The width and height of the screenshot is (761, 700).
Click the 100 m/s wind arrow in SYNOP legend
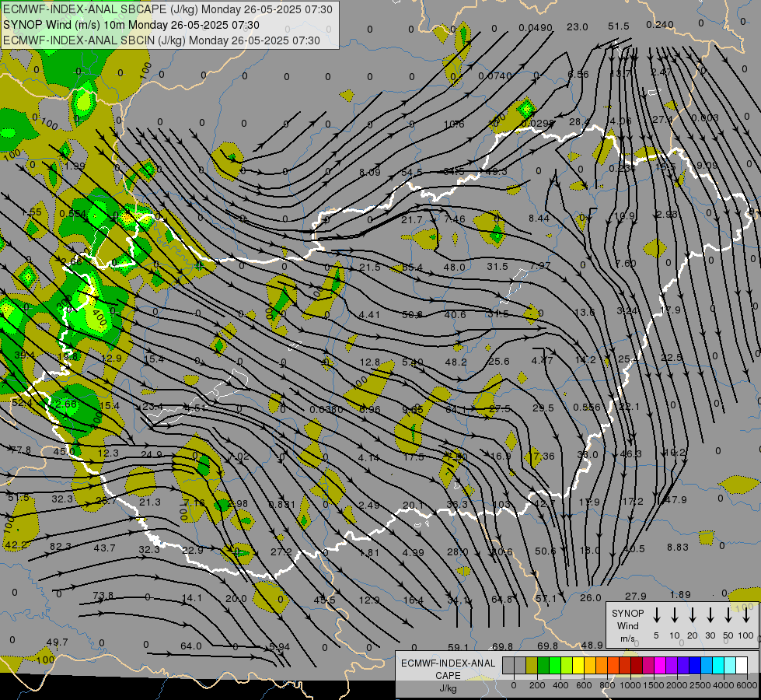coord(746,615)
